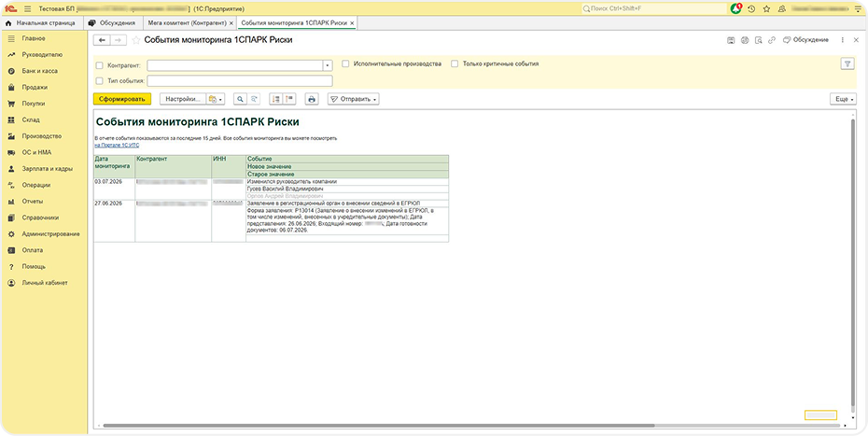Open the Покупки section
The height and width of the screenshot is (436, 868).
coord(34,104)
